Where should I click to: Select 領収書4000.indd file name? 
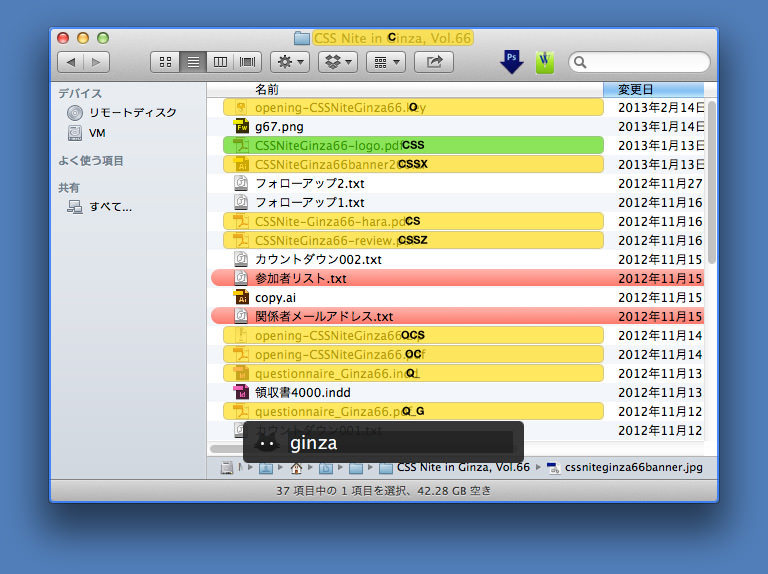303,393
